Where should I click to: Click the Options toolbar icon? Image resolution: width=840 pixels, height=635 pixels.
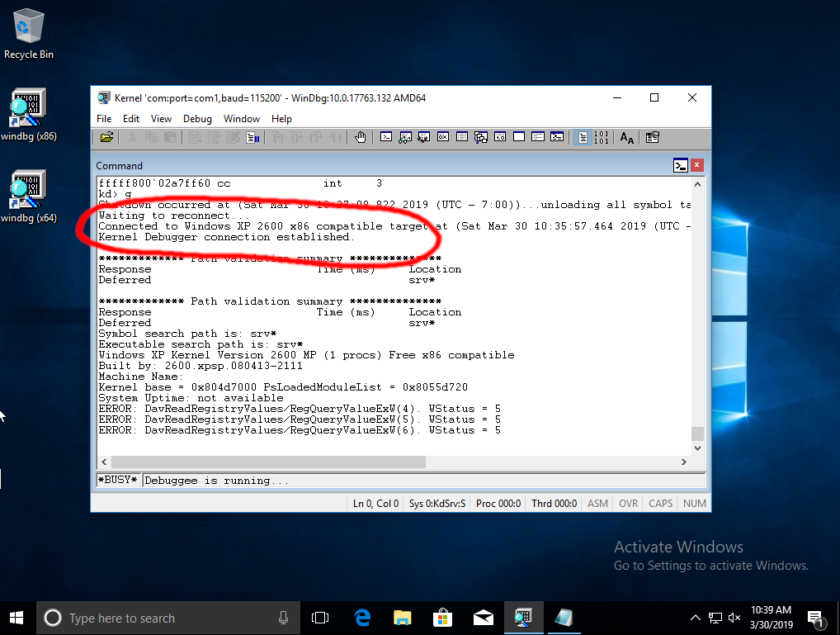coord(653,138)
